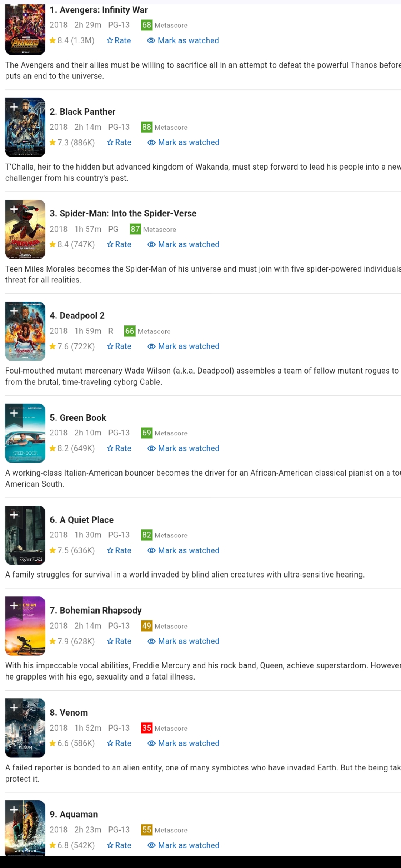This screenshot has width=401, height=868.
Task: Mark Black Panther as watched
Action: (x=183, y=142)
